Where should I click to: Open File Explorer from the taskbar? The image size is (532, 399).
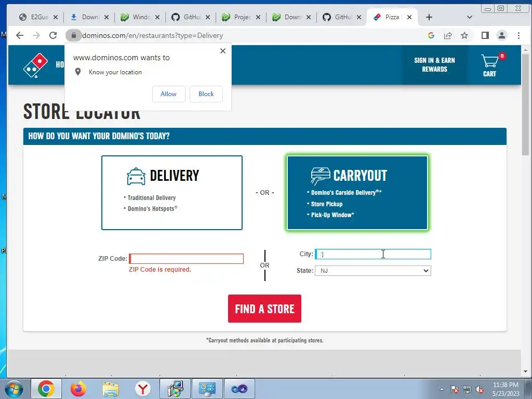[111, 389]
